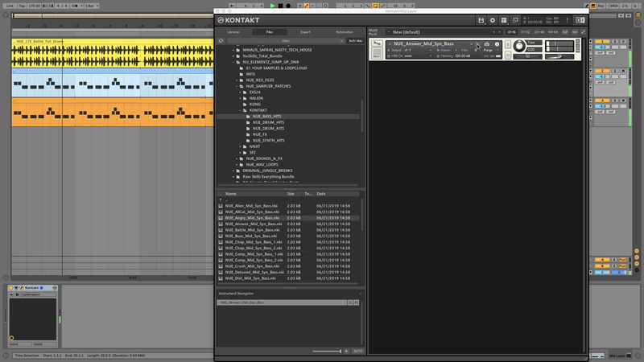Click the instrument snapshot camera icon
644x362 pixels.
(487, 44)
